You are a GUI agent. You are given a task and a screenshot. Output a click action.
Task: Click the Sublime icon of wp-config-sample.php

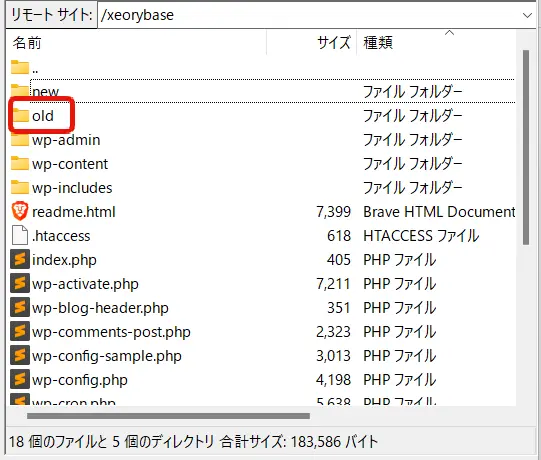pos(20,355)
